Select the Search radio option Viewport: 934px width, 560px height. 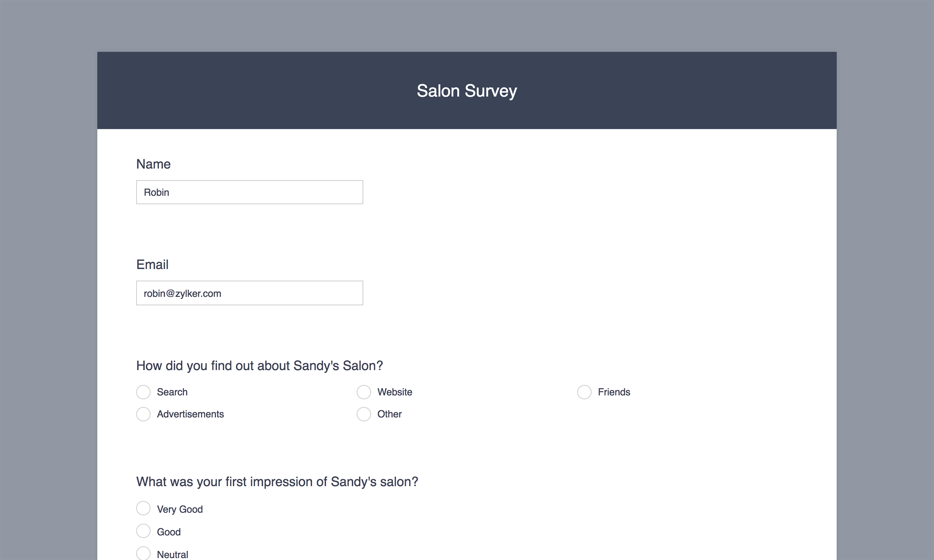click(x=143, y=392)
